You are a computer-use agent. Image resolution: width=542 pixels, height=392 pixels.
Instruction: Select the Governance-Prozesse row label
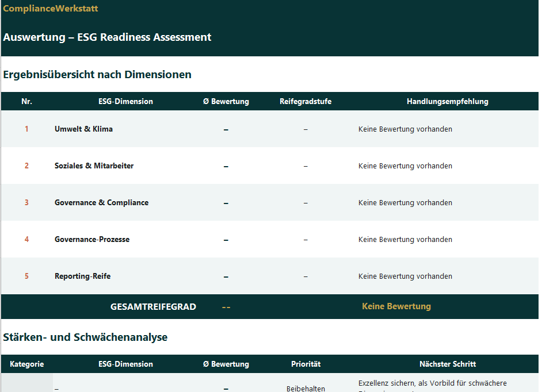92,240
